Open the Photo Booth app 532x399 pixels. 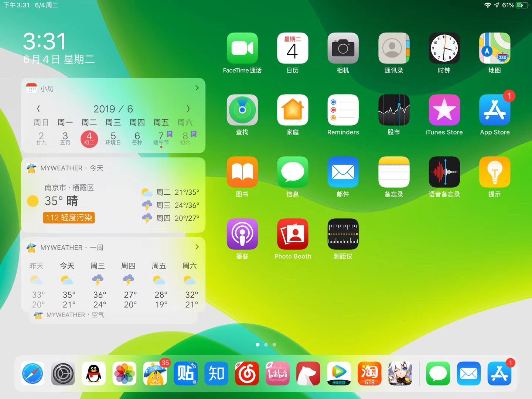[x=293, y=234]
